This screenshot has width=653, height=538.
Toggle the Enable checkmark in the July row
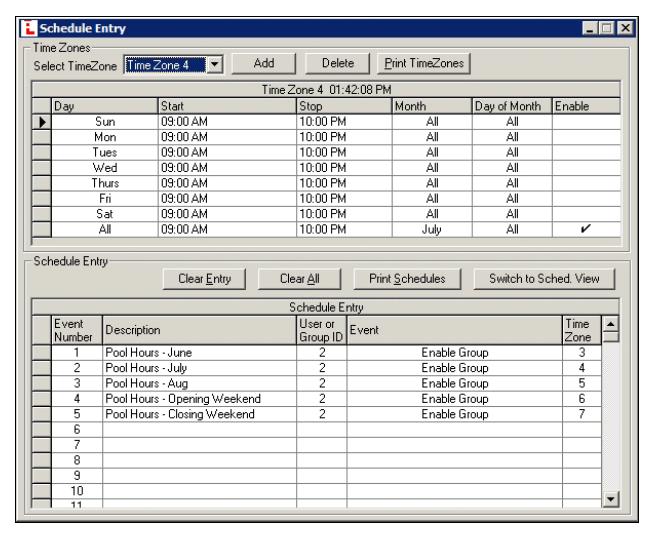(586, 229)
